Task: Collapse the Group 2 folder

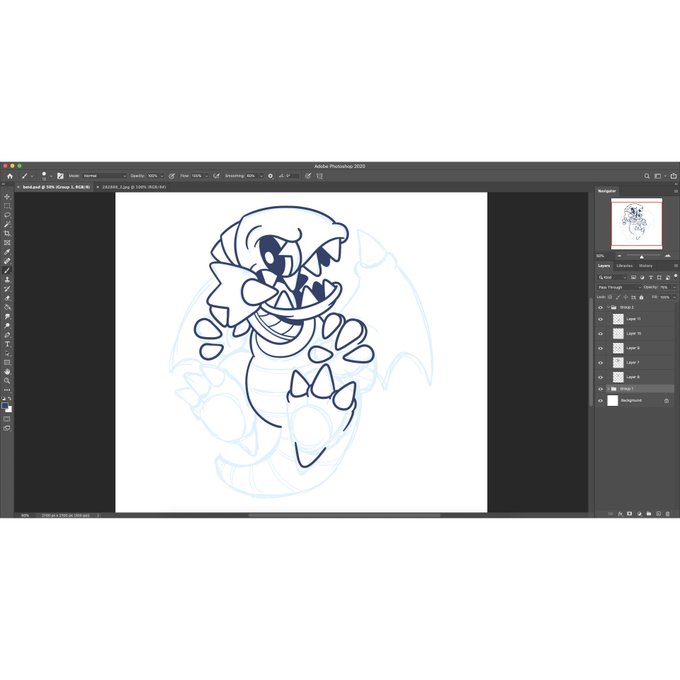Action: (608, 307)
